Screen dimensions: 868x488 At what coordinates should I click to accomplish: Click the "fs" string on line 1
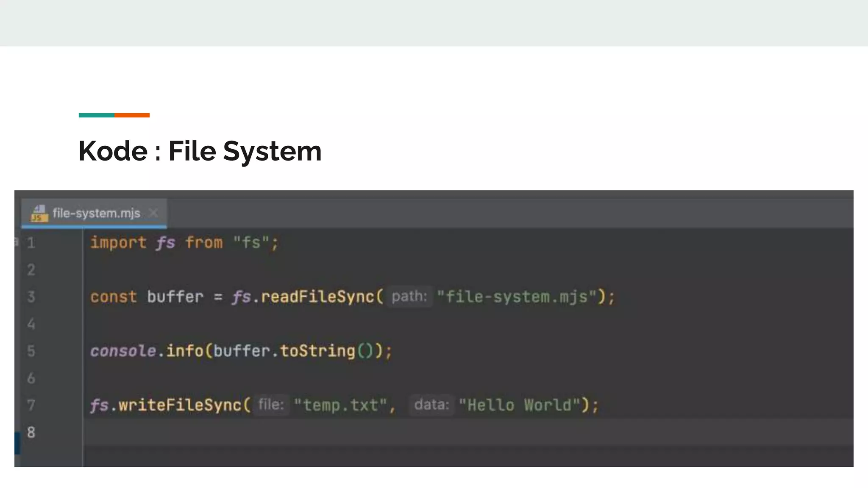coord(251,243)
